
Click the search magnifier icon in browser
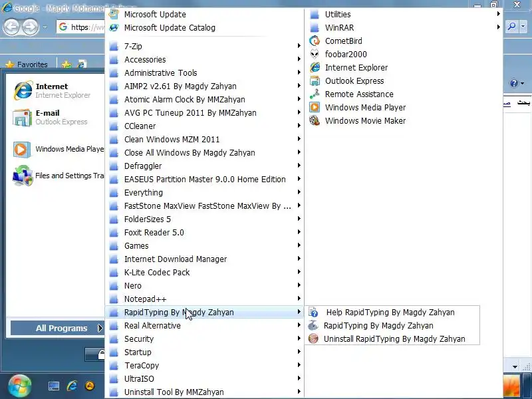[x=511, y=26]
